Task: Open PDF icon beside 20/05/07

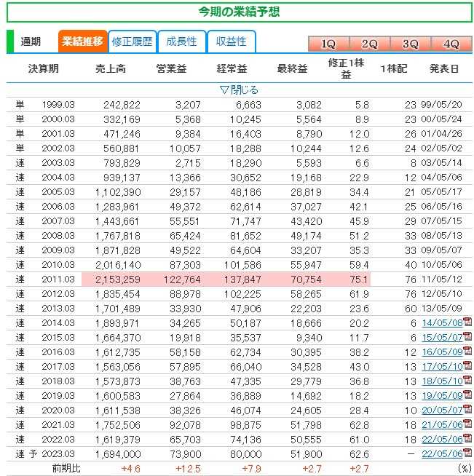Action: [467, 409]
